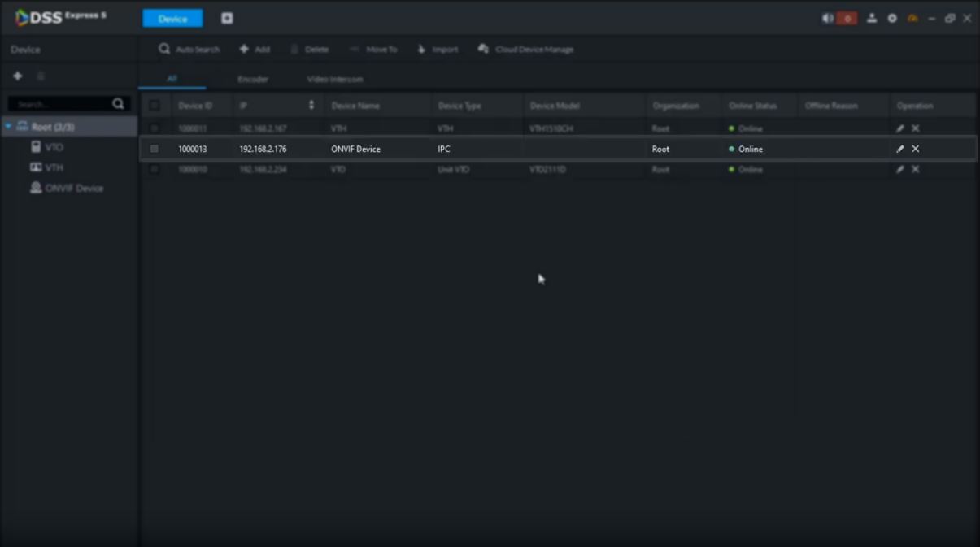Screen dimensions: 980x547
Task: Open Cloud Device Manage
Action: pos(526,49)
